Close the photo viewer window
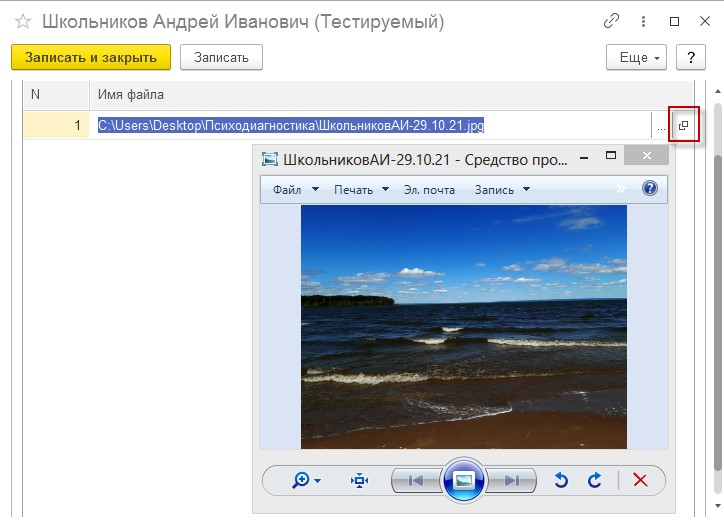 click(x=646, y=156)
